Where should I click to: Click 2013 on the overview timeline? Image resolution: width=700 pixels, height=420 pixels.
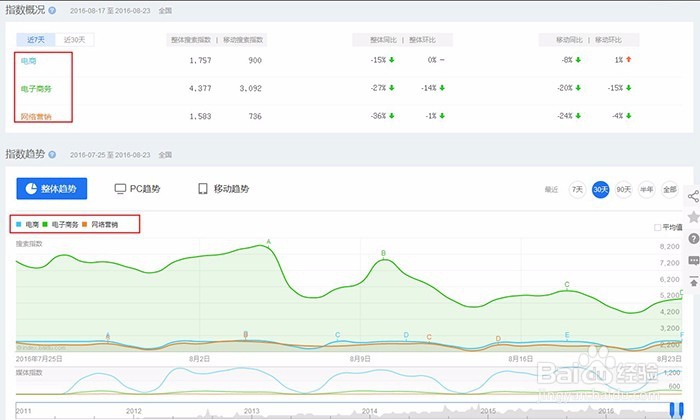click(251, 411)
